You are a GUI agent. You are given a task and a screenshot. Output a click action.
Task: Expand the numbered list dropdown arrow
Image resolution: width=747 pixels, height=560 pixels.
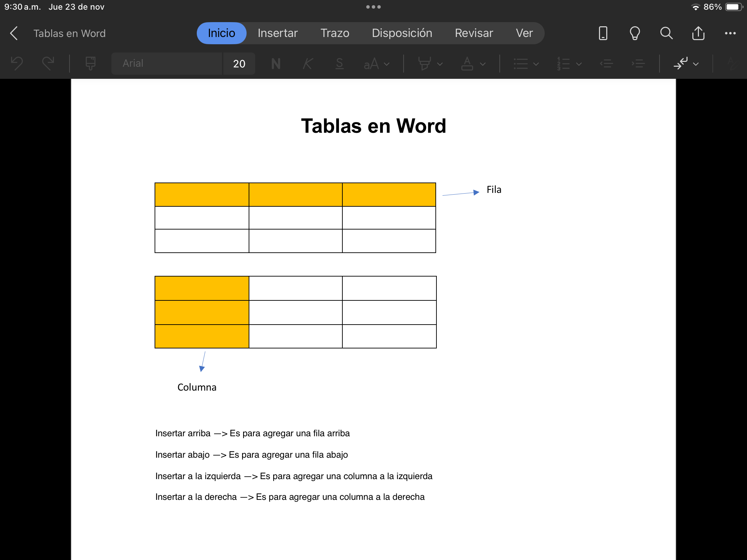pos(579,64)
